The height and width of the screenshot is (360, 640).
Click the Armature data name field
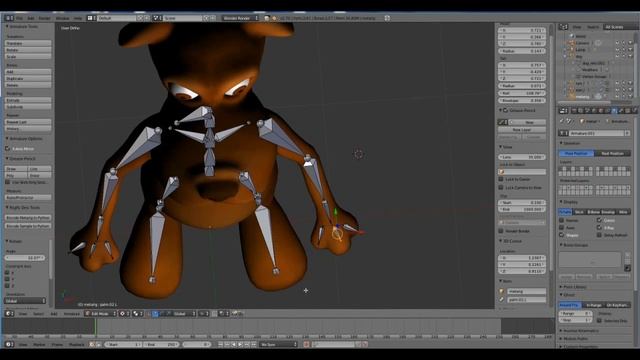[x=597, y=133]
